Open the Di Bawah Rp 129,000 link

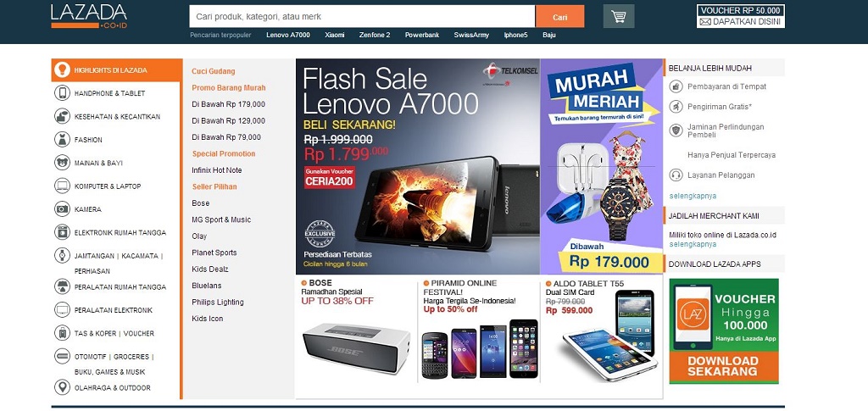pos(229,120)
